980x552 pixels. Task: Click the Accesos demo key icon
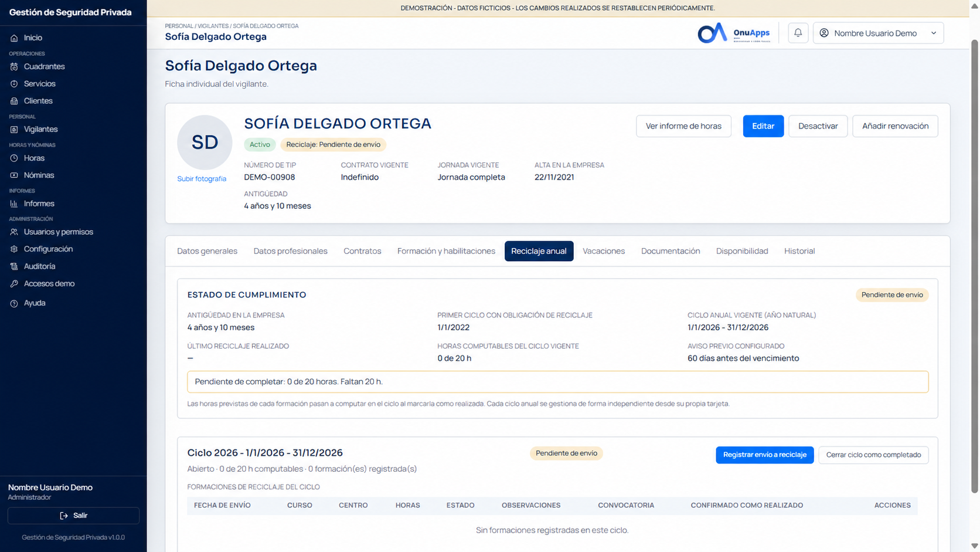14,283
